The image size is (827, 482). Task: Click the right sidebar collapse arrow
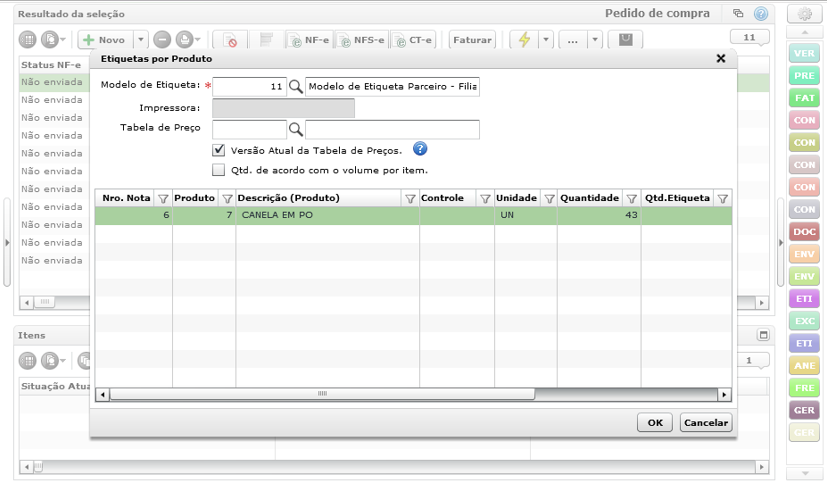(781, 243)
